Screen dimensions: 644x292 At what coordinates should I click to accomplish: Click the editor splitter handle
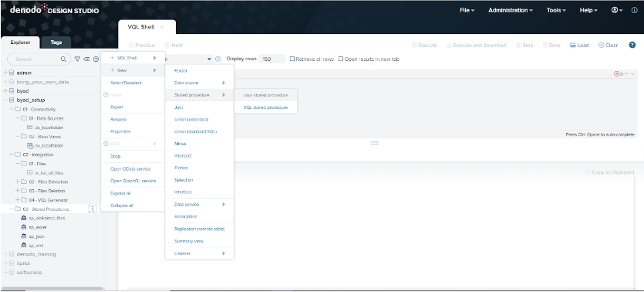(375, 143)
